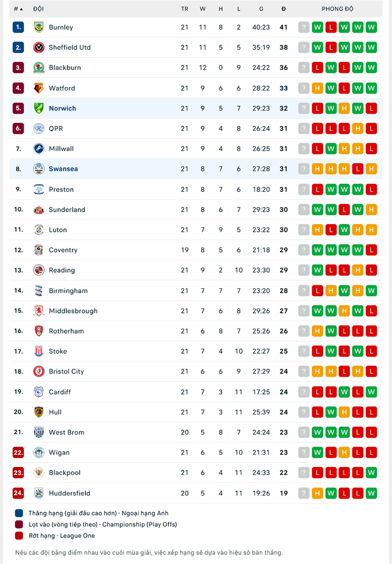
Task: Click the Sheffield Utd club crest
Action: point(39,47)
